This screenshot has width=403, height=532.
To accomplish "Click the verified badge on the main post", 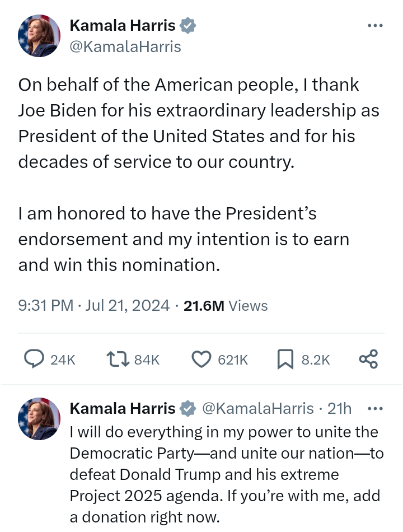I will tap(187, 25).
